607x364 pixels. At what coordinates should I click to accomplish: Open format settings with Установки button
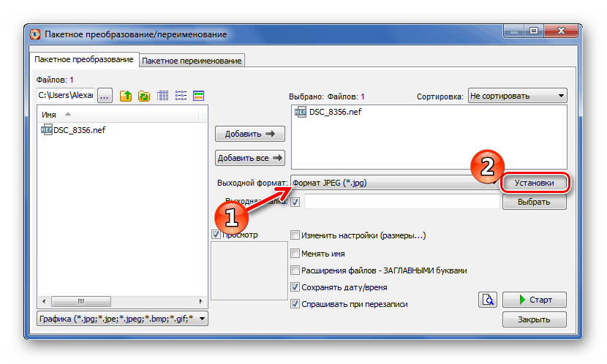point(534,183)
